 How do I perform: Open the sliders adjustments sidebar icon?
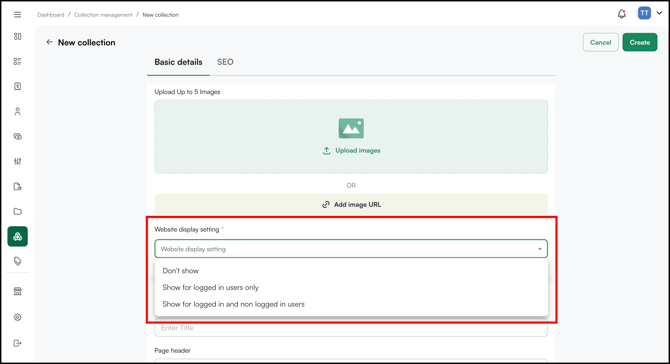18,161
